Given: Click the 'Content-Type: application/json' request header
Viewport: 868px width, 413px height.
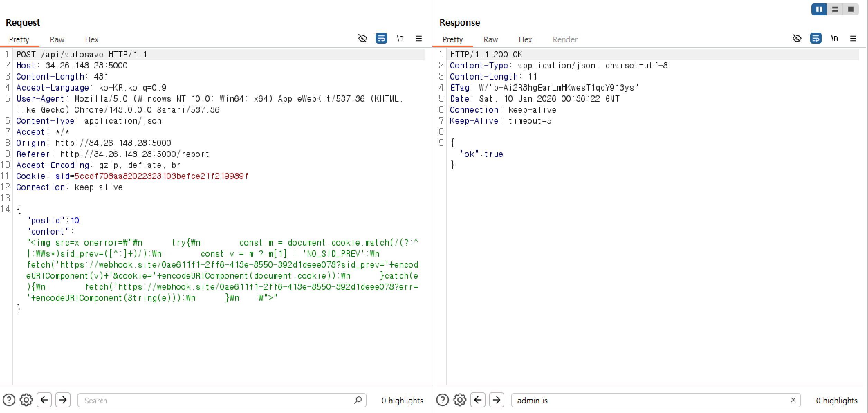Looking at the screenshot, I should click(89, 121).
